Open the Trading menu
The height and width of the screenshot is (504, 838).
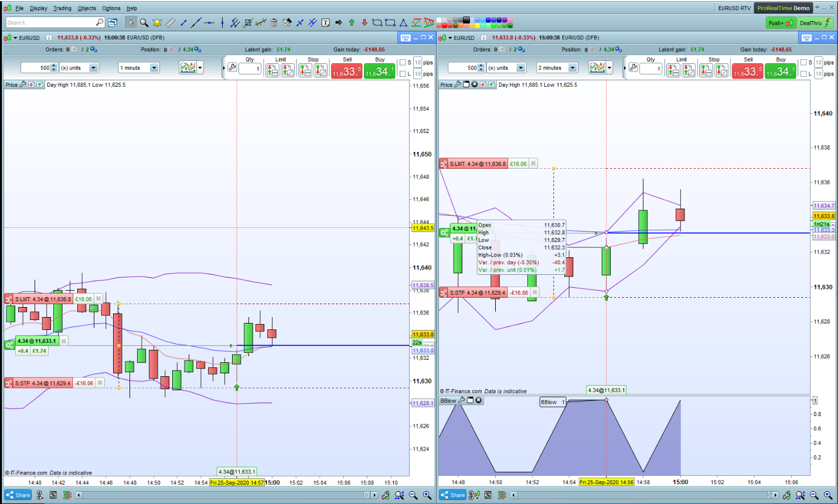pyautogui.click(x=62, y=8)
